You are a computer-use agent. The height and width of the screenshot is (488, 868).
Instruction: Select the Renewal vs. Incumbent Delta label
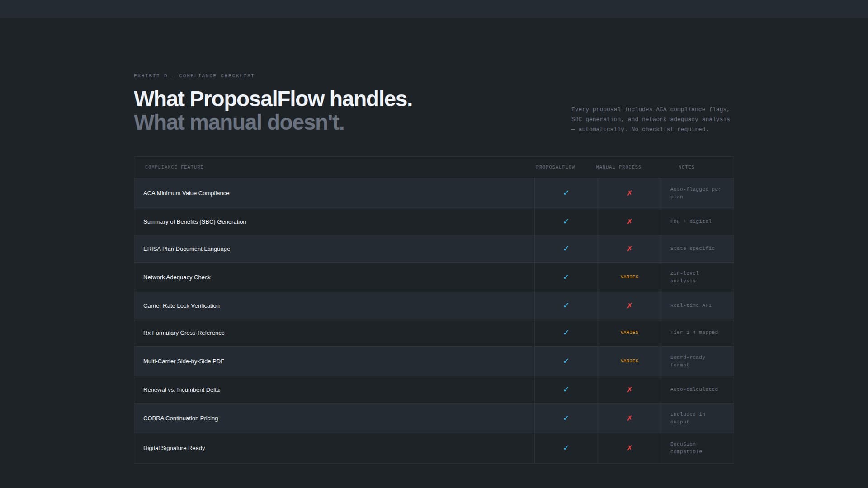tap(181, 390)
